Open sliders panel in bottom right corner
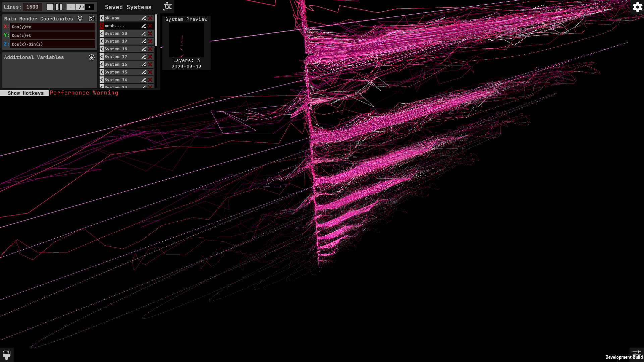 (x=636, y=354)
